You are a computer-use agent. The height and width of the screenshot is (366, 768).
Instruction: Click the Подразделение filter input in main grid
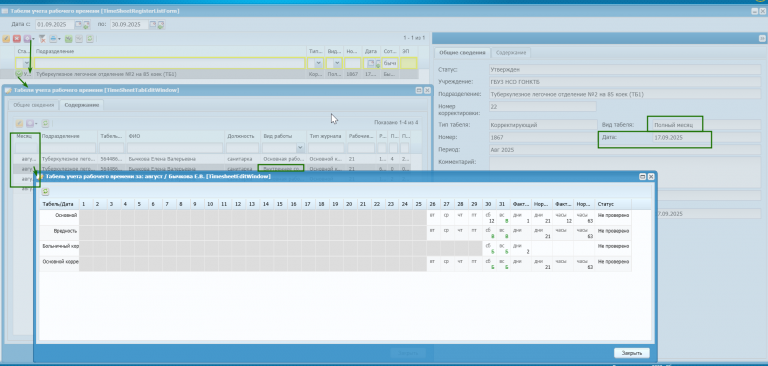(169, 63)
